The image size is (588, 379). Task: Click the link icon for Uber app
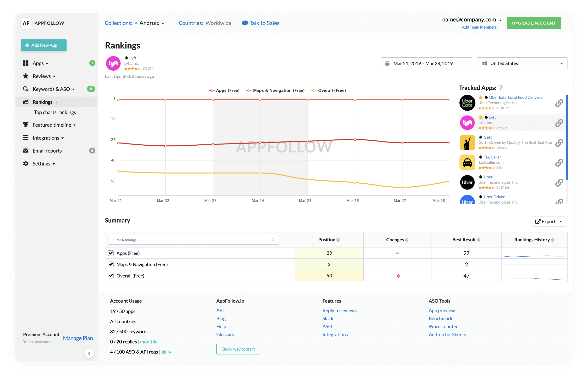click(x=559, y=183)
